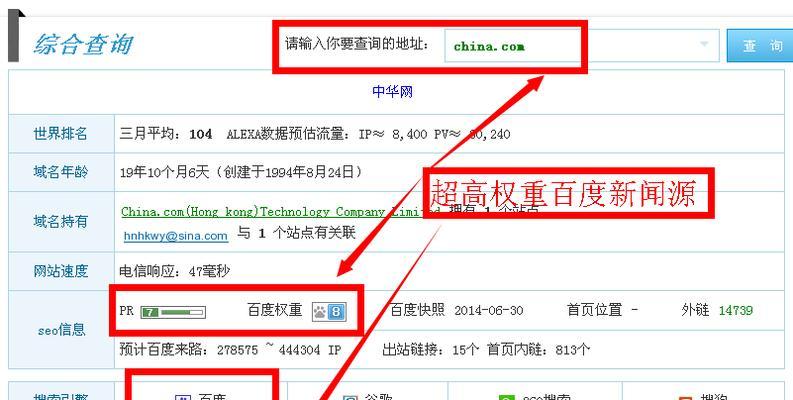This screenshot has height=400, width=793.
Task: Open the address field dropdown arrow
Action: click(704, 45)
